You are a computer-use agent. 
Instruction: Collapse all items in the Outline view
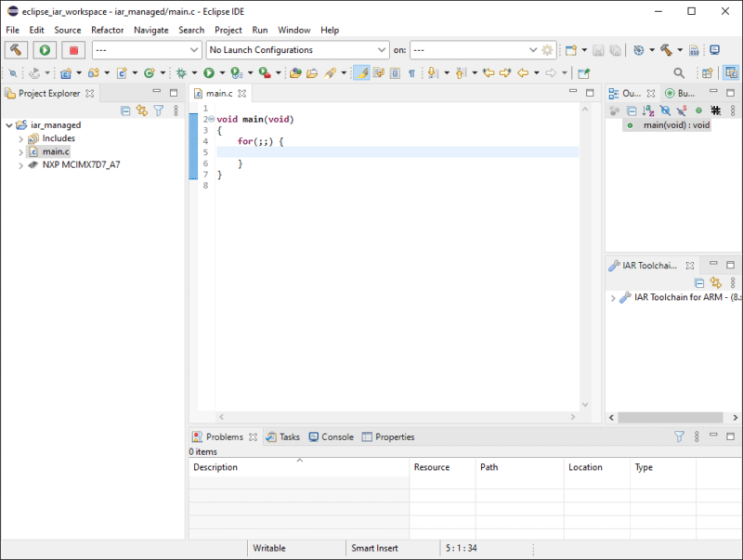631,110
